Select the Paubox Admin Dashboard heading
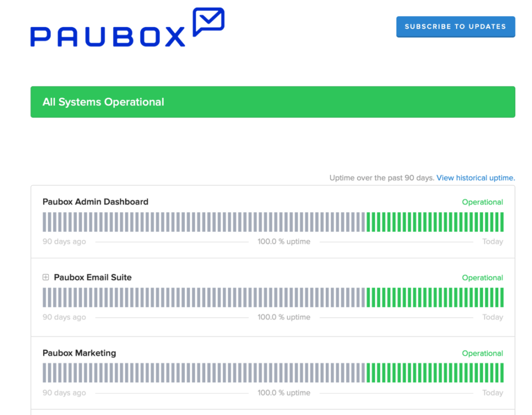 coord(95,202)
